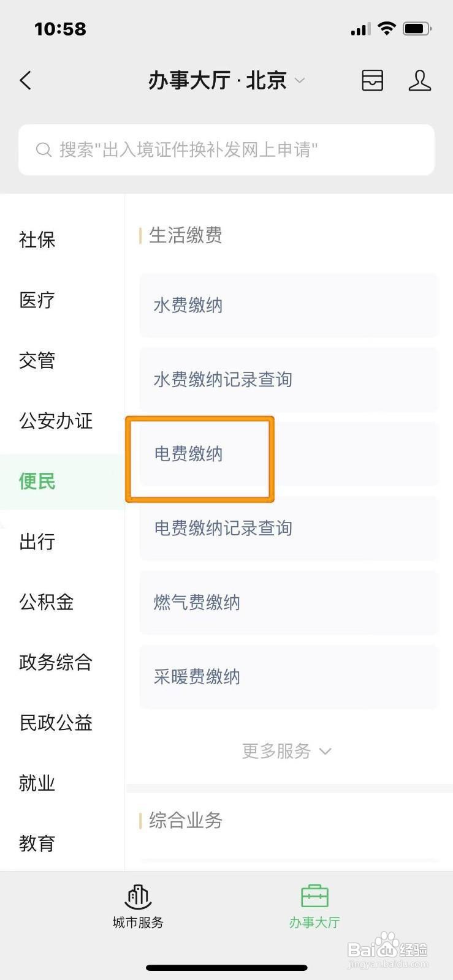Tap the 城市服务 buildings icon
Viewport: 453px width, 980px height.
coord(138,897)
